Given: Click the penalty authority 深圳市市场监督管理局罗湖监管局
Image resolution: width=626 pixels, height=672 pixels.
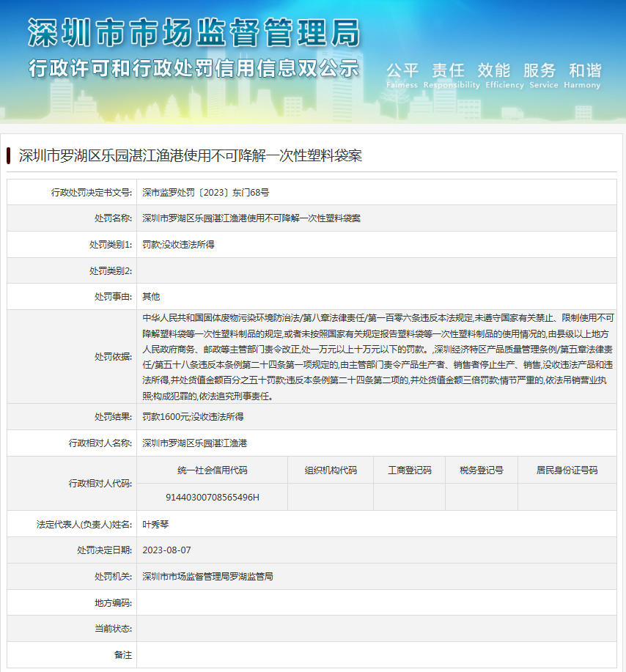Looking at the screenshot, I should 207,577.
